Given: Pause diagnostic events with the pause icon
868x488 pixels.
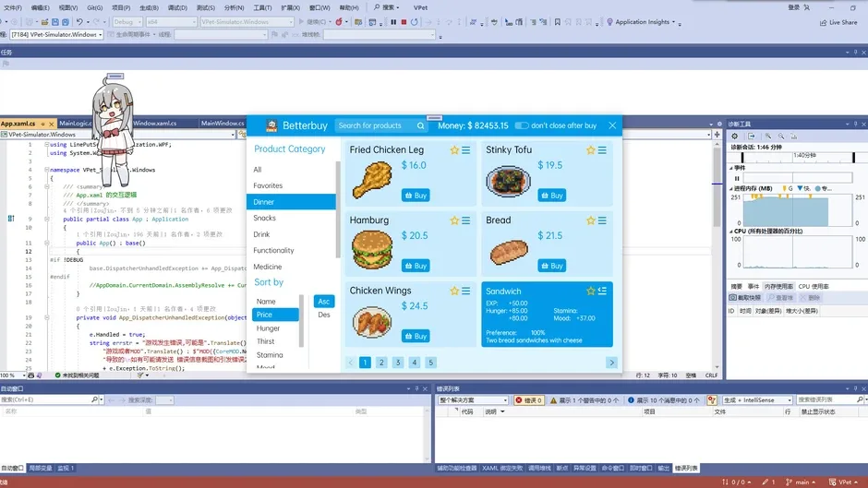Looking at the screenshot, I should (737, 178).
